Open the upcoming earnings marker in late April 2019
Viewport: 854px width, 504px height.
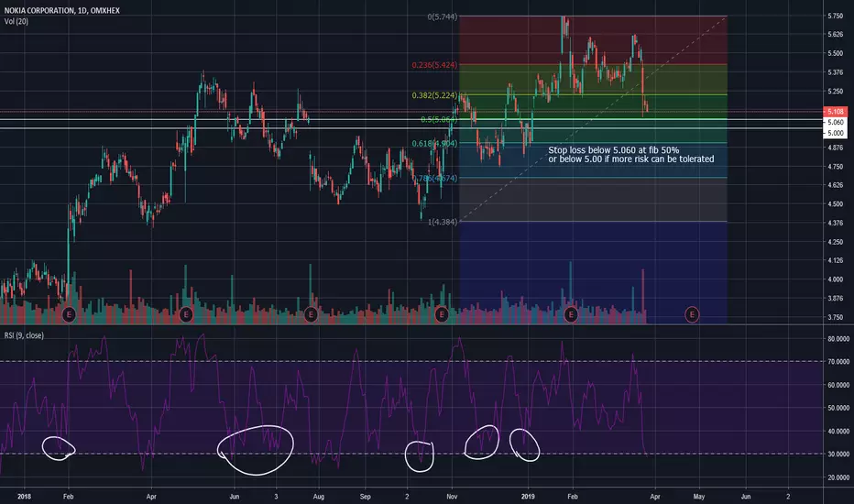tap(692, 314)
